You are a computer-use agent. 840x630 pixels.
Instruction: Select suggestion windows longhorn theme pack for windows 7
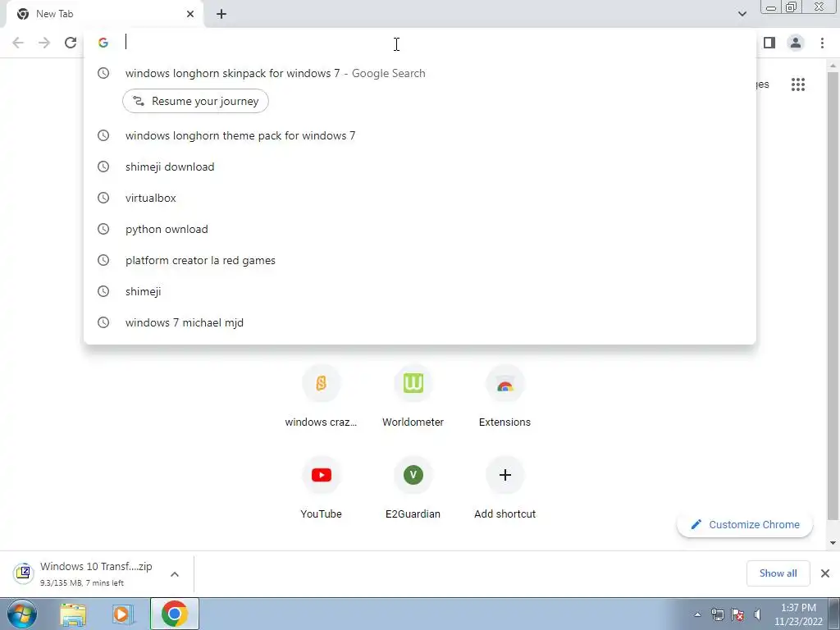[420, 135]
